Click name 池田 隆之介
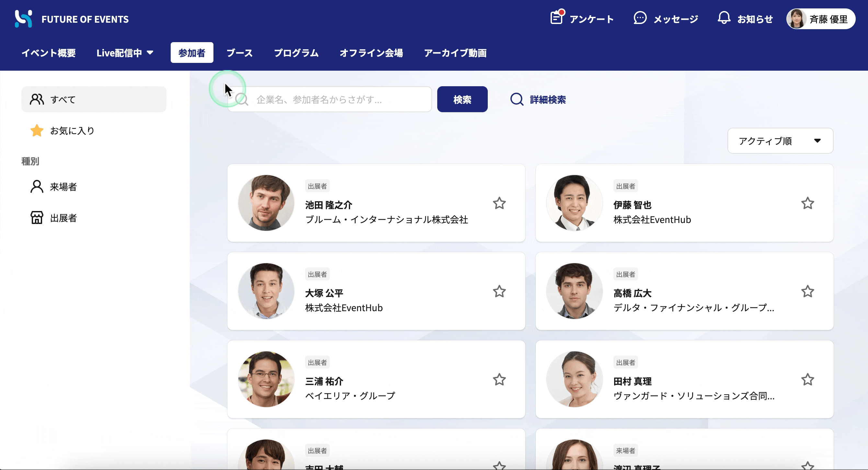This screenshot has height=470, width=868. pos(328,205)
